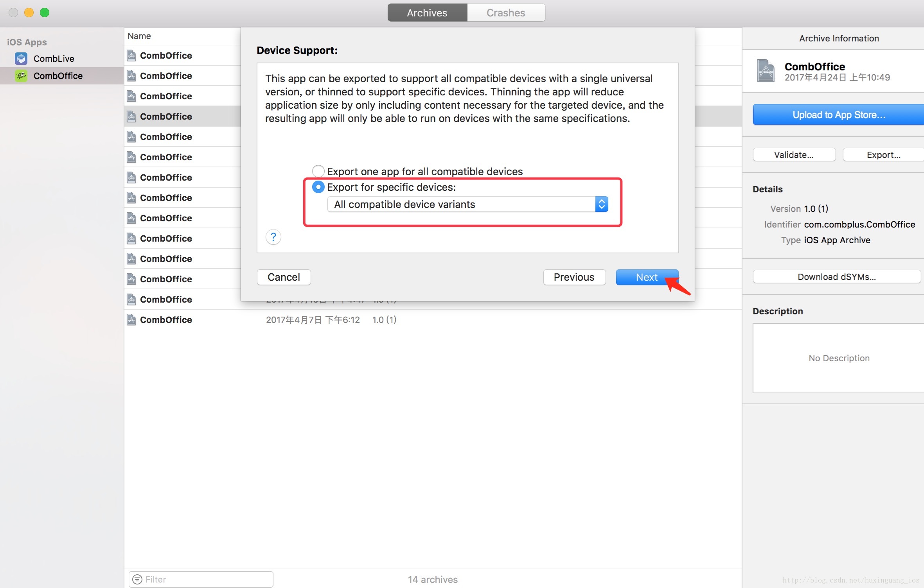Click the 14 archives status text
The height and width of the screenshot is (588, 924).
(x=433, y=579)
